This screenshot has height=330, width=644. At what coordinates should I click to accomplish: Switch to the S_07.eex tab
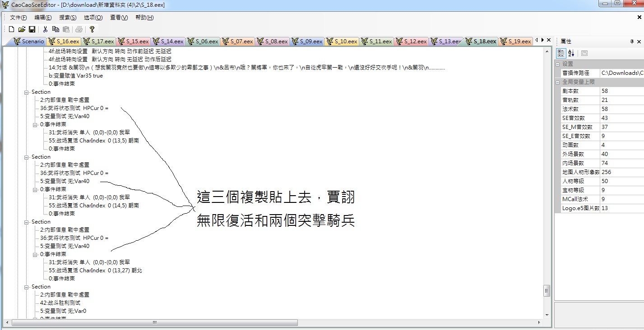(x=237, y=41)
